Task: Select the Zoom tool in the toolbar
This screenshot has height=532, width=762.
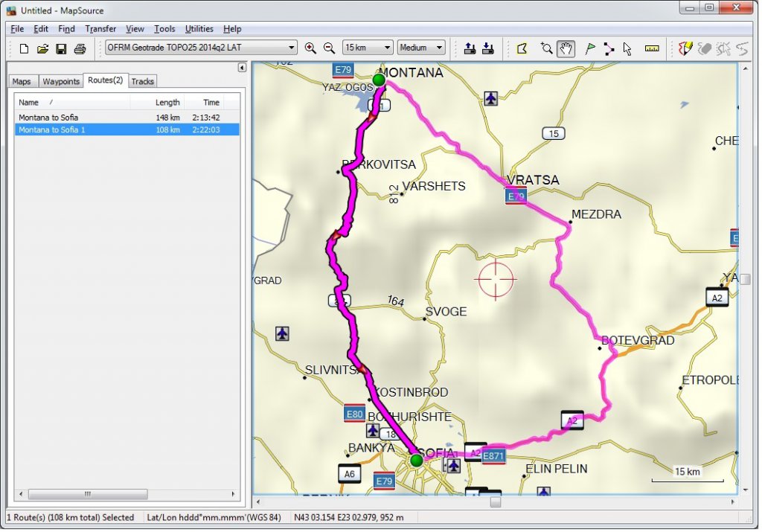Action: point(547,48)
